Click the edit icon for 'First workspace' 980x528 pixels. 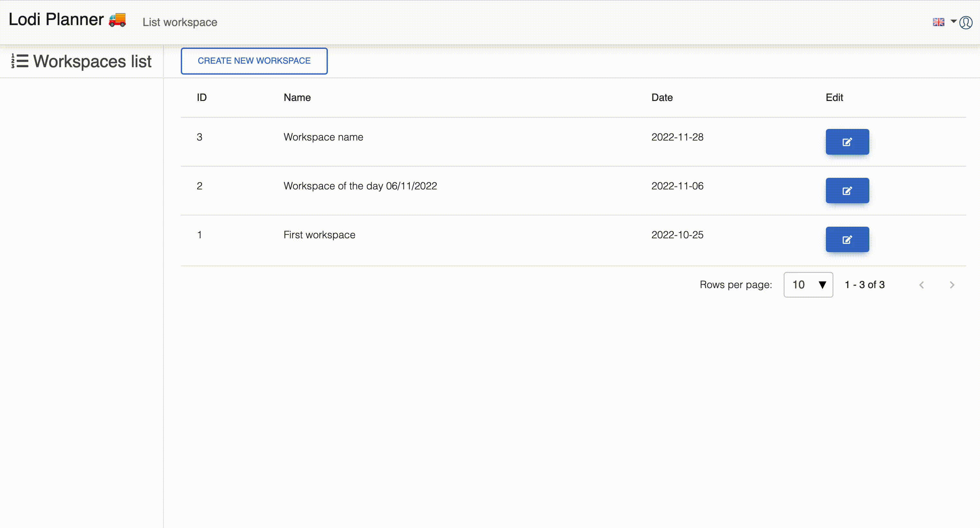(x=847, y=239)
